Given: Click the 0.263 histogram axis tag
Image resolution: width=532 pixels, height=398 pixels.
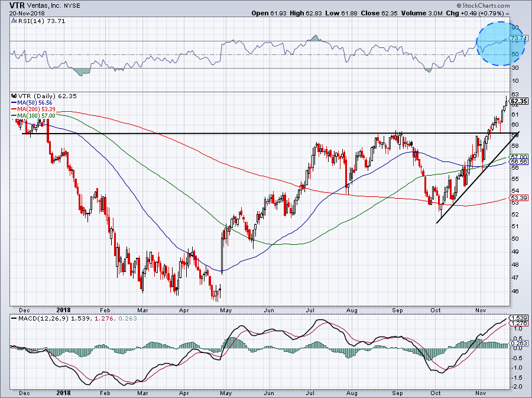Looking at the screenshot, I should (519, 343).
